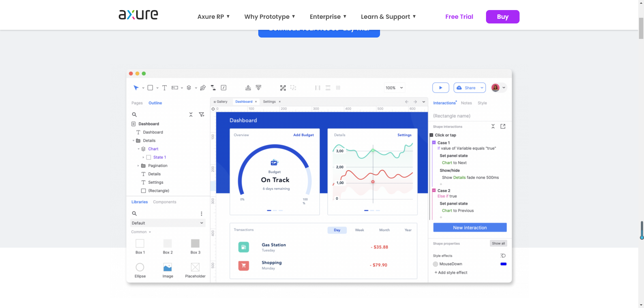Toggle the Case 1 block
This screenshot has height=308, width=644.
pyautogui.click(x=434, y=142)
